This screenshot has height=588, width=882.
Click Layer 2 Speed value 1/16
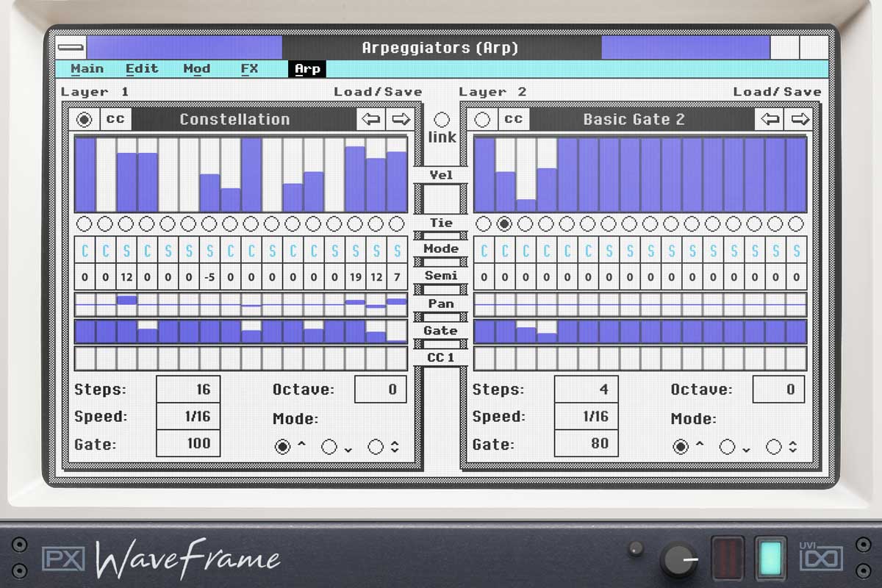point(586,417)
